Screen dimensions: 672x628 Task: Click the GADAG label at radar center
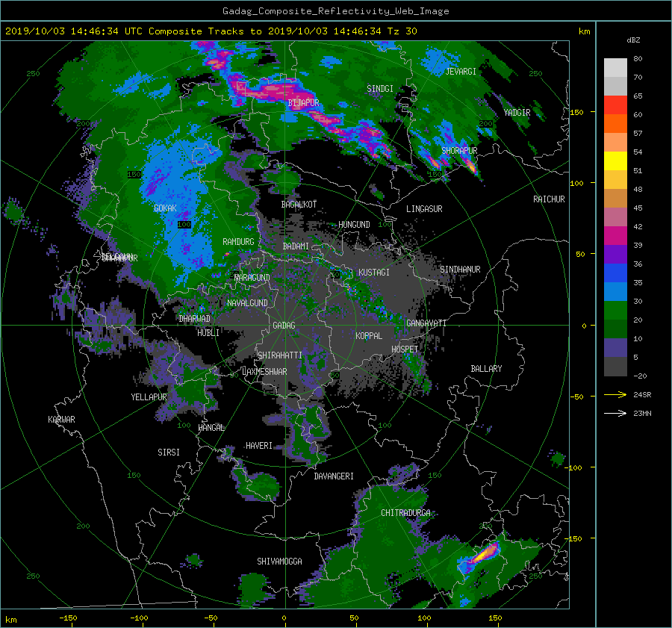(284, 326)
